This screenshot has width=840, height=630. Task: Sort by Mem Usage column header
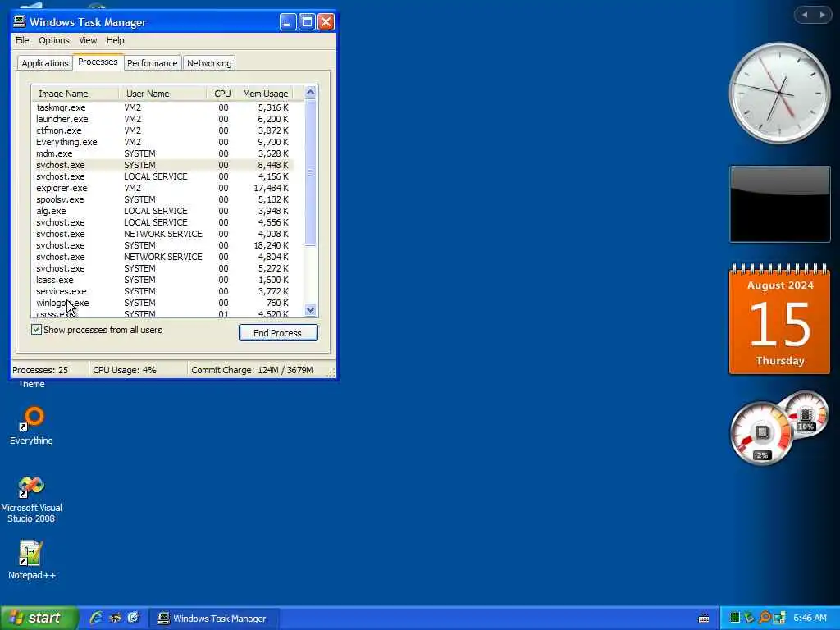pos(265,94)
